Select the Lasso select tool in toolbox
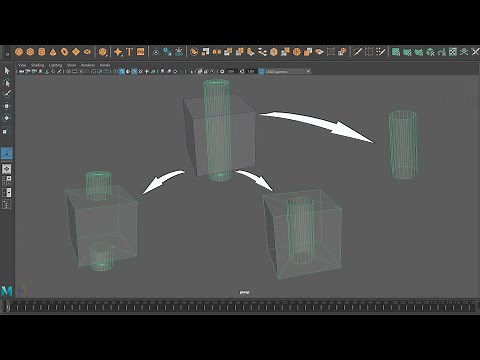Viewport: 480px width, 360px height. 7,82
